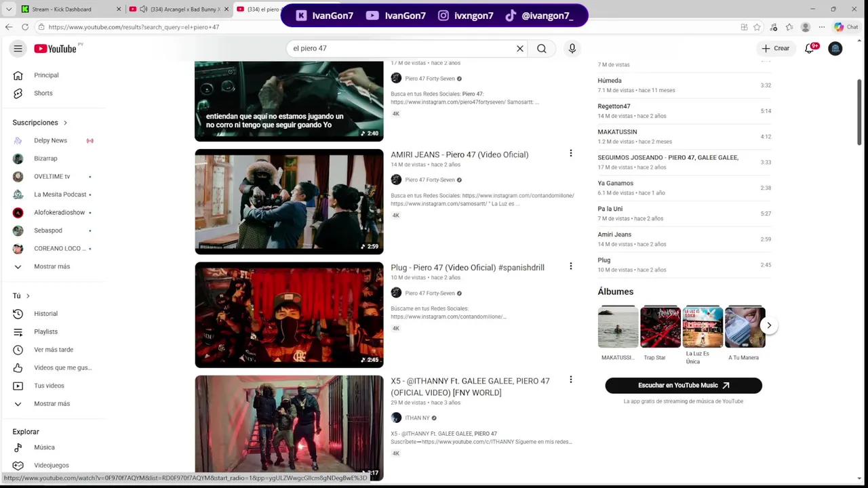Image resolution: width=868 pixels, height=488 pixels.
Task: Go to YouTube home via logo
Action: [56, 48]
